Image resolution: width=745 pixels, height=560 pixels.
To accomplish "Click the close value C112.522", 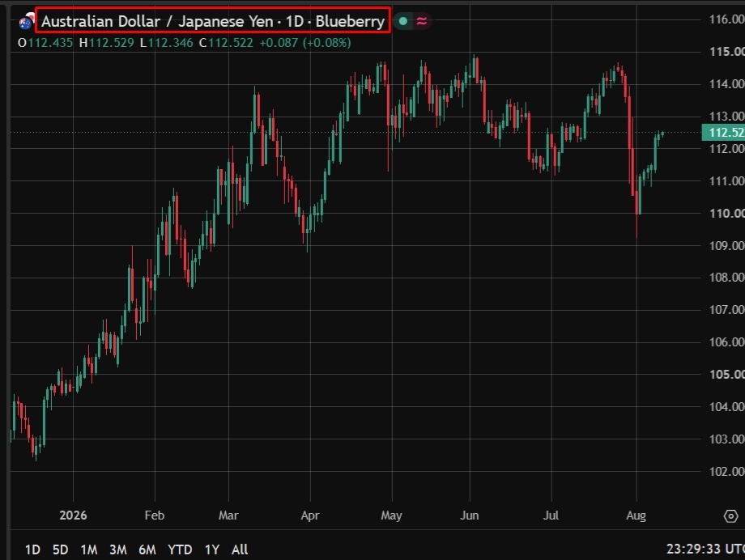I will pyautogui.click(x=226, y=43).
